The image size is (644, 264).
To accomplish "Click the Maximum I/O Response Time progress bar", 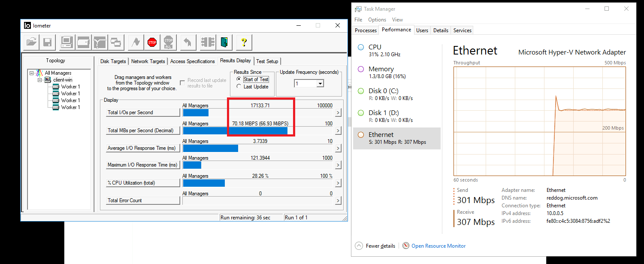I will tap(258, 165).
